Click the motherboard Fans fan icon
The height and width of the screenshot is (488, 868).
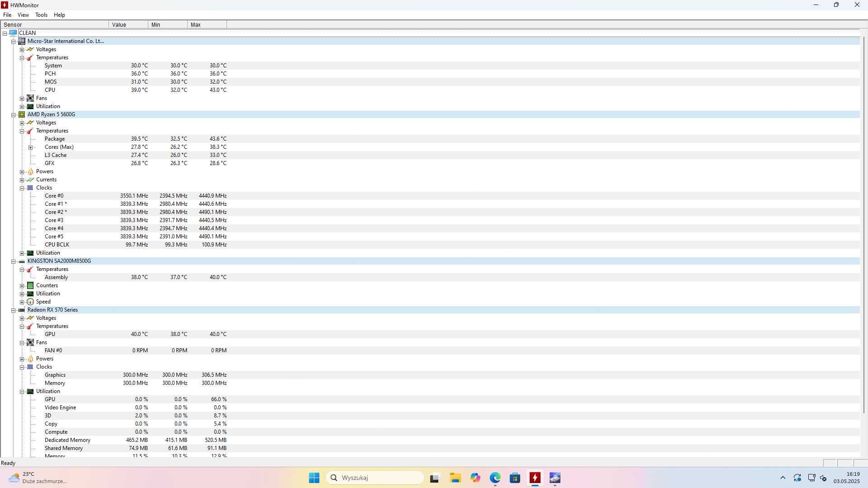tap(30, 98)
